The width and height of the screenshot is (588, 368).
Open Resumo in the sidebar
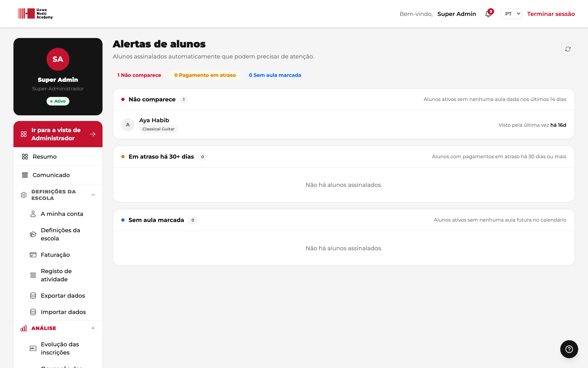58,156
